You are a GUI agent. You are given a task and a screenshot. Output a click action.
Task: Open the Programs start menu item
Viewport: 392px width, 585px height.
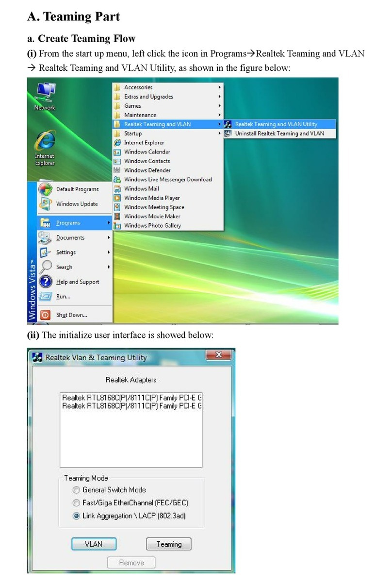(75, 223)
